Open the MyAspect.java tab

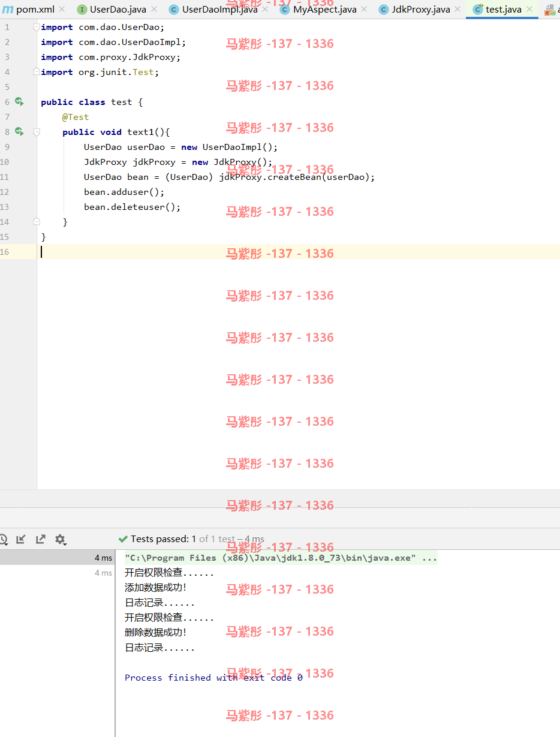point(325,10)
